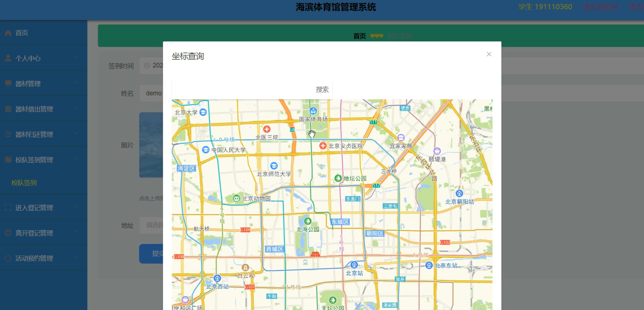The image size is (644, 310).
Task: Click the clock icon in 签到时间 field
Action: click(x=147, y=65)
